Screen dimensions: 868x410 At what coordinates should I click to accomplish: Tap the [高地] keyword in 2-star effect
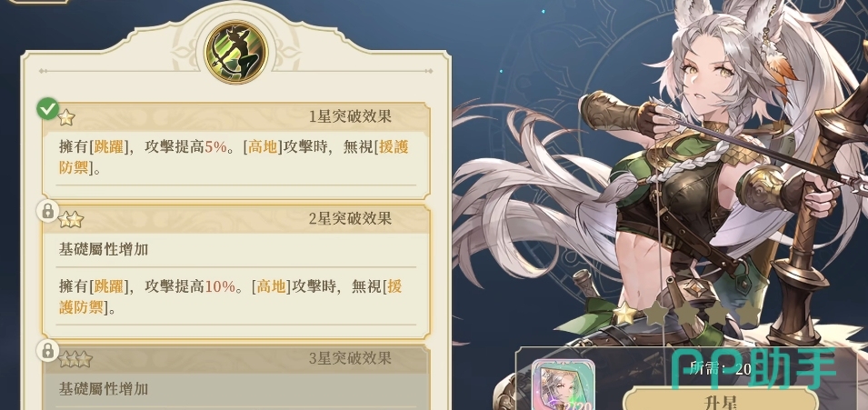pyautogui.click(x=271, y=286)
